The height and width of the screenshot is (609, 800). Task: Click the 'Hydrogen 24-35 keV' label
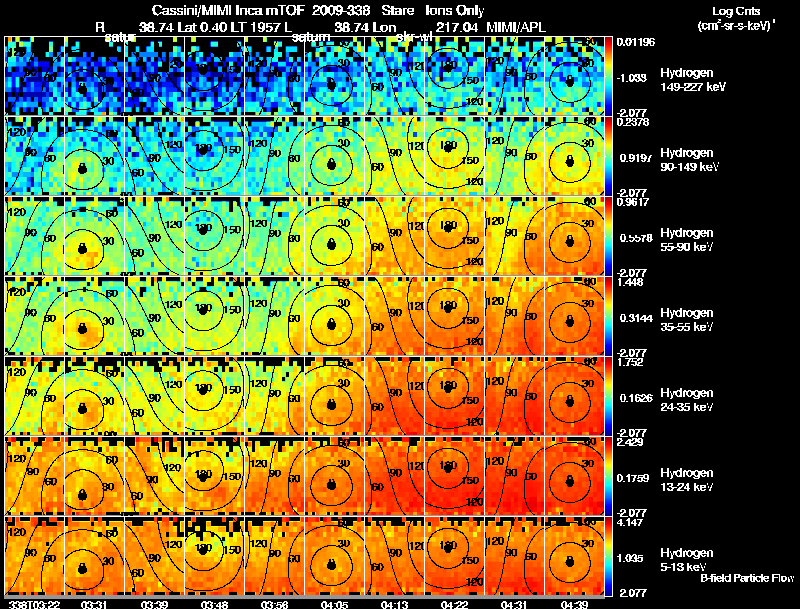(687, 400)
